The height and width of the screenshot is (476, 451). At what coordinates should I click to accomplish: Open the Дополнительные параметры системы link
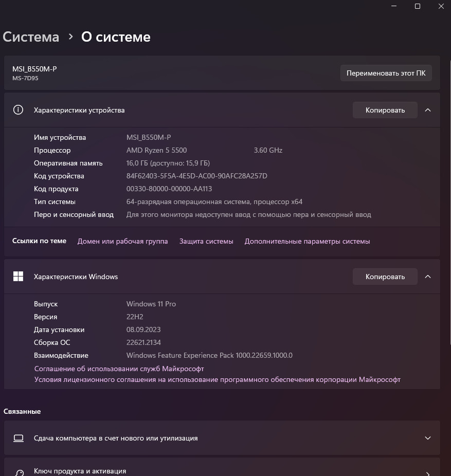[x=307, y=241]
